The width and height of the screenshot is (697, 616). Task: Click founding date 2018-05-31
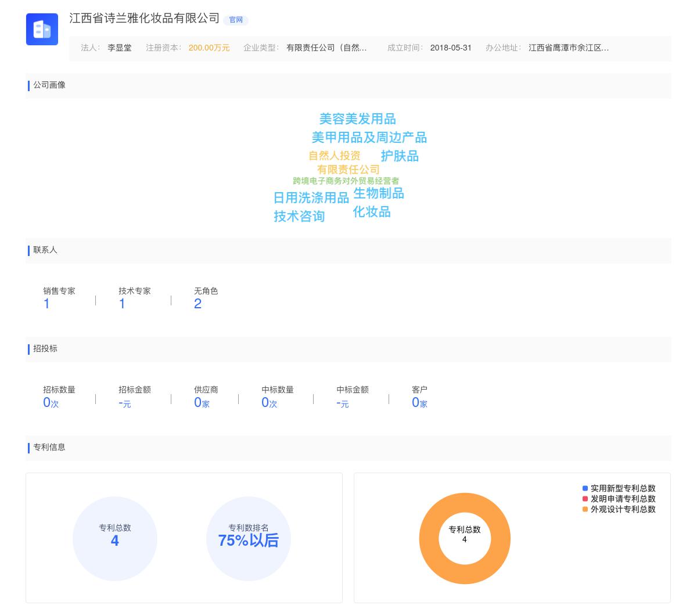pyautogui.click(x=451, y=48)
